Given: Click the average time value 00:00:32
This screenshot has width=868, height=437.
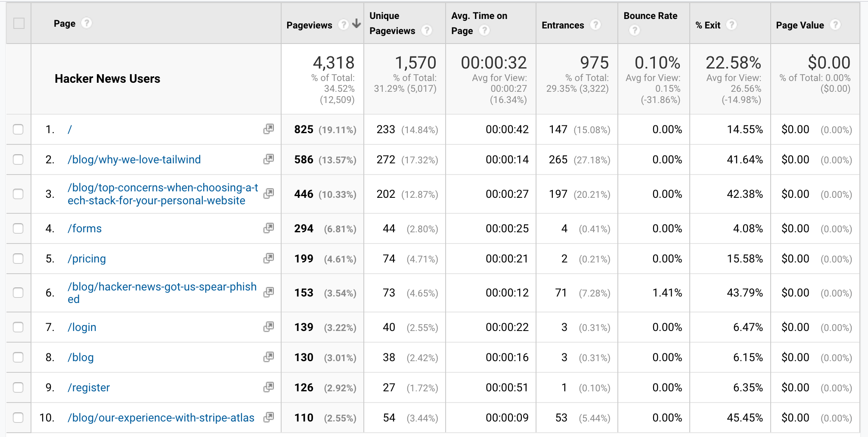Looking at the screenshot, I should click(x=494, y=62).
